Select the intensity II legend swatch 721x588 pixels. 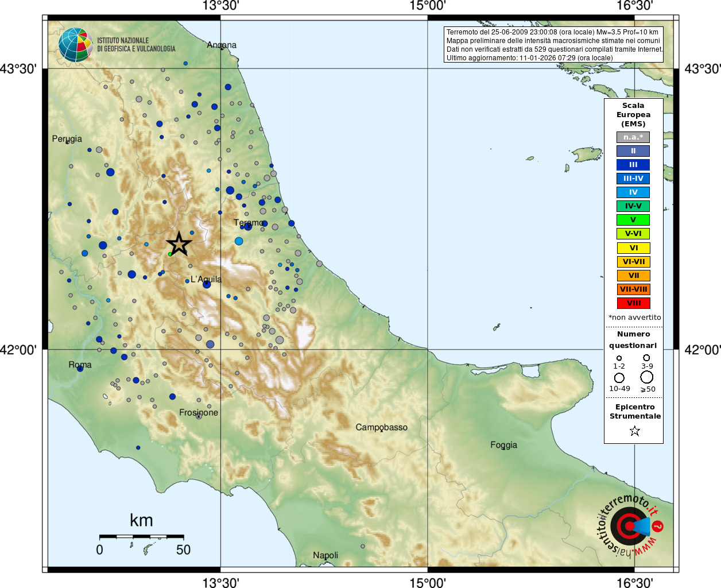[633, 151]
